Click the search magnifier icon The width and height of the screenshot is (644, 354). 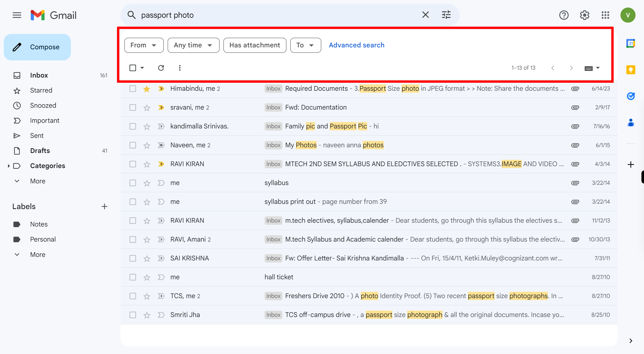click(x=132, y=15)
